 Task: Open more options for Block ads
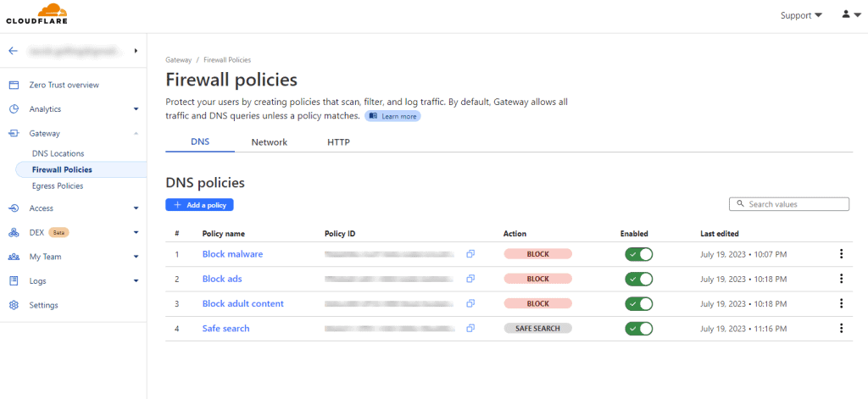[841, 279]
